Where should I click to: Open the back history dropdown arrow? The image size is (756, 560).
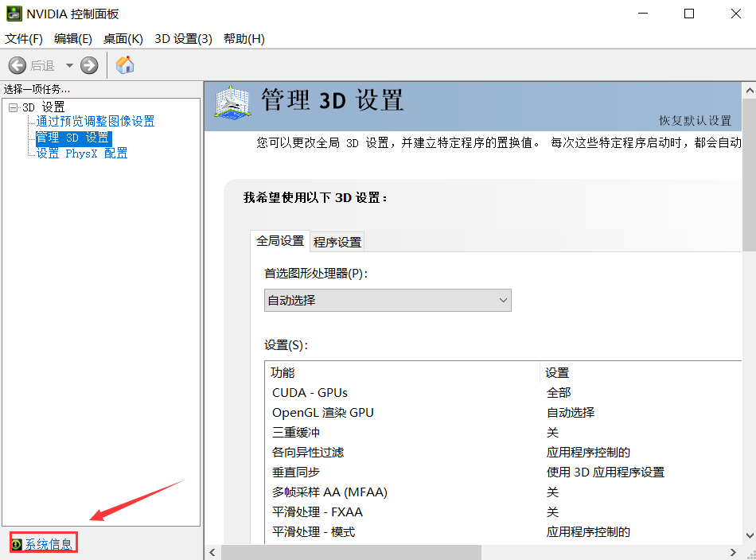tap(69, 65)
